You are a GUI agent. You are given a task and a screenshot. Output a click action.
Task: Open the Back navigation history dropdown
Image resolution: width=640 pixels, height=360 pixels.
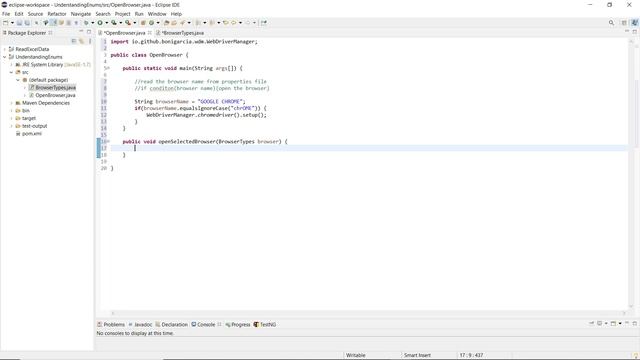point(241,23)
